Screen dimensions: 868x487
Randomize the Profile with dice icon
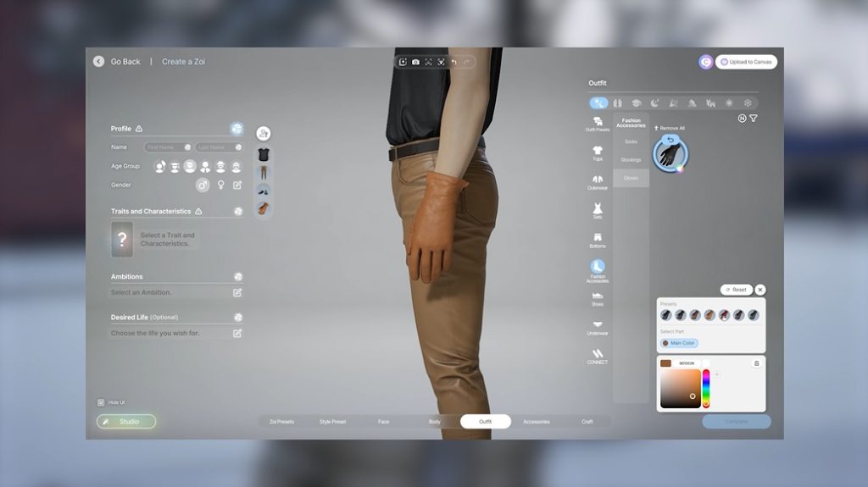click(237, 129)
